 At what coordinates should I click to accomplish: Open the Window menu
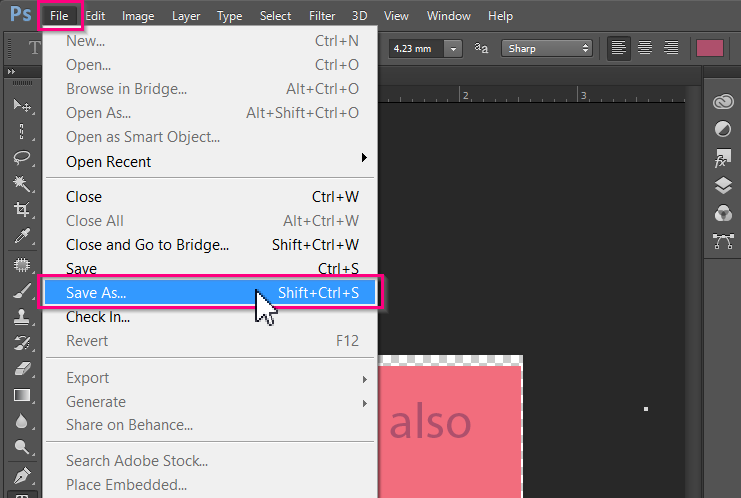coord(448,16)
